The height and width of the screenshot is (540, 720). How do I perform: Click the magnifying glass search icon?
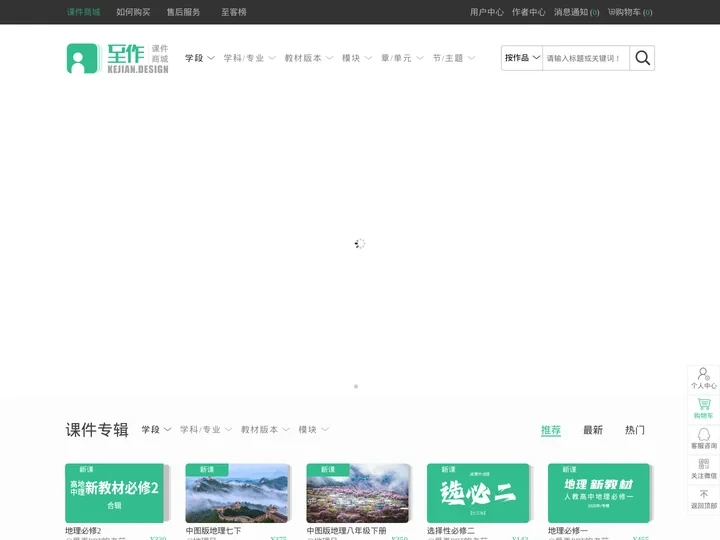coord(642,58)
